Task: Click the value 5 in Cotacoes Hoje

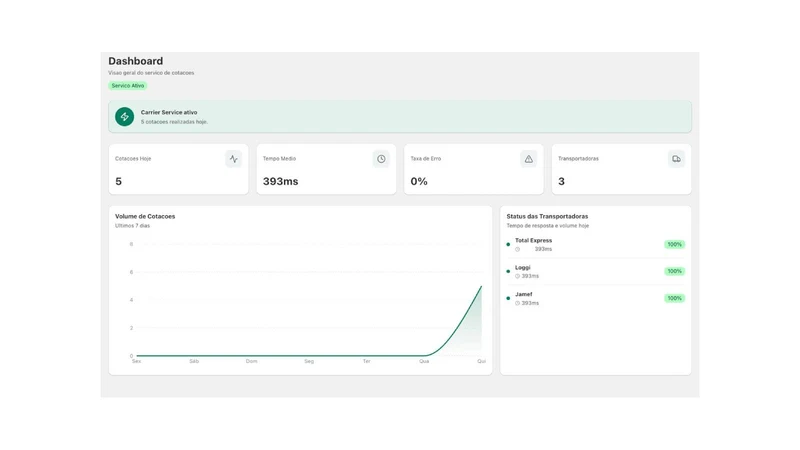Action: [x=118, y=181]
